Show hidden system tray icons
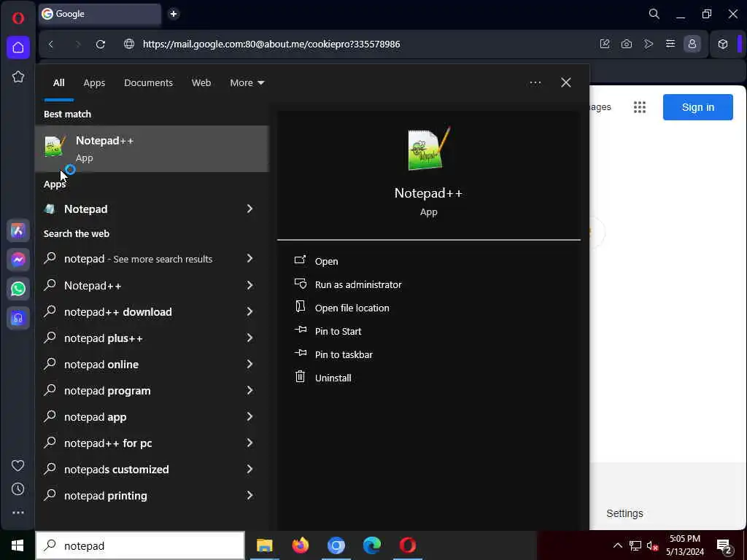 pos(617,545)
